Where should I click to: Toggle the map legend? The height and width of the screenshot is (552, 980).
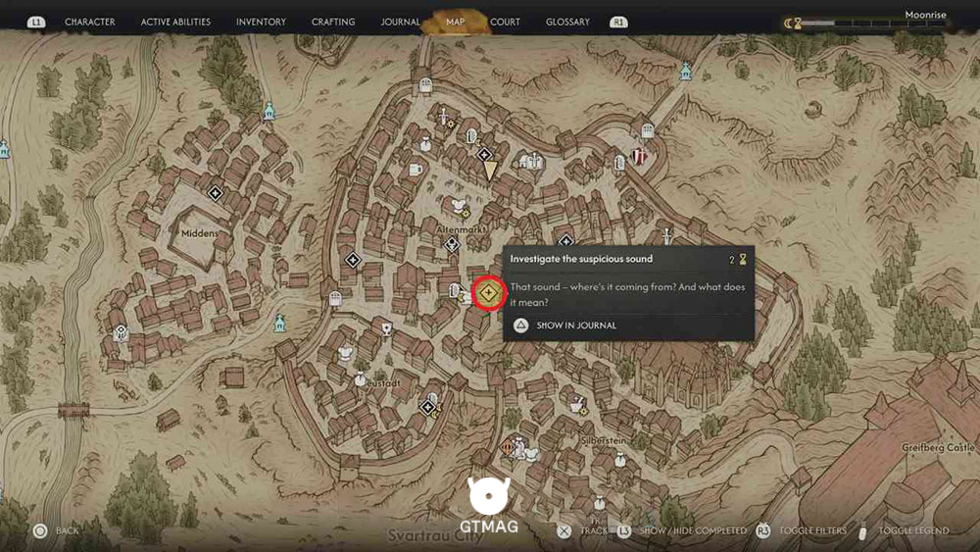[x=904, y=530]
